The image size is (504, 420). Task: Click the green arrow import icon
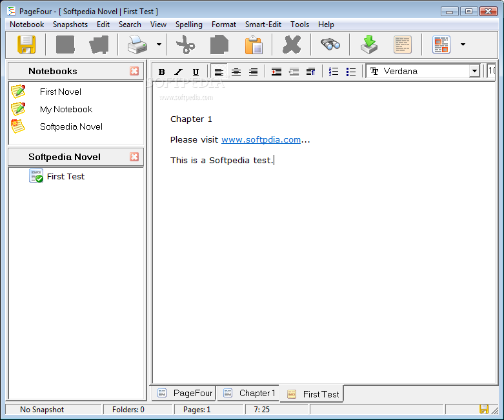click(369, 45)
